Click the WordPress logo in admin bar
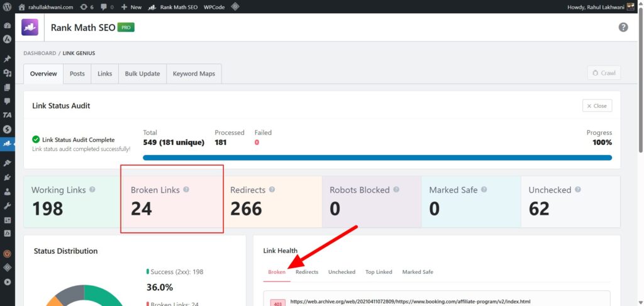The width and height of the screenshot is (644, 306). (x=8, y=6)
